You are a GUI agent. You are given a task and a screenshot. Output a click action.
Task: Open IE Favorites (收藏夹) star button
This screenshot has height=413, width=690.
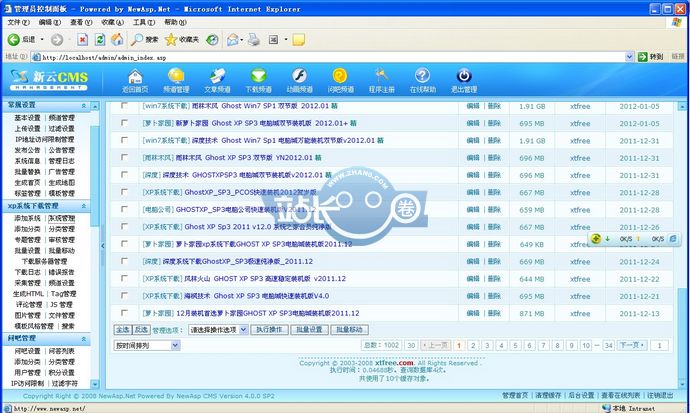(x=182, y=40)
